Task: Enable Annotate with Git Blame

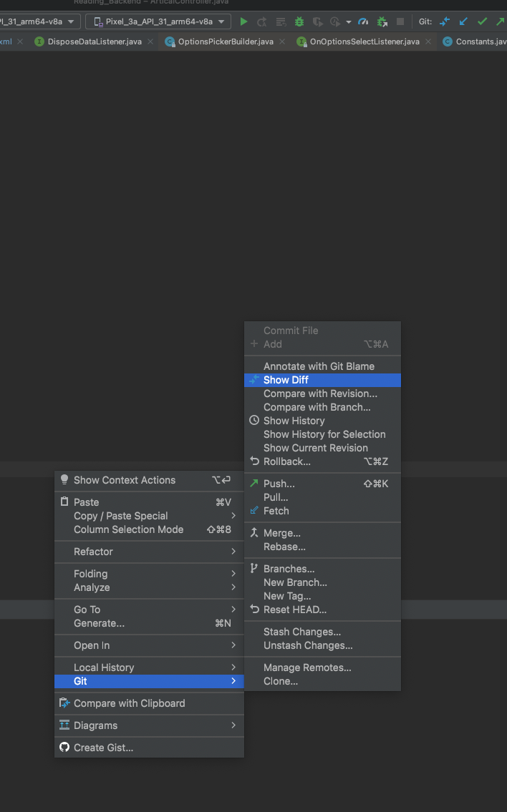Action: (322, 366)
